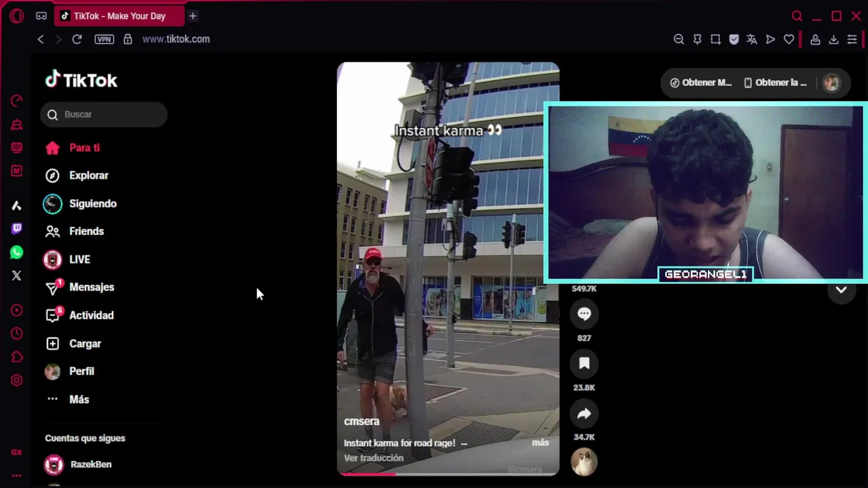The image size is (868, 488).
Task: Take a snapshot with the crop icon
Action: 715,39
